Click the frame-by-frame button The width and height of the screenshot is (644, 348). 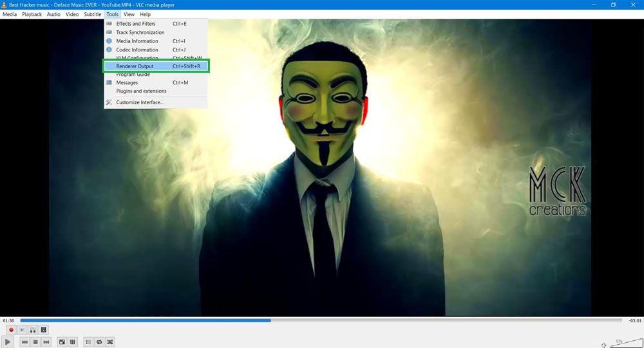tap(44, 329)
